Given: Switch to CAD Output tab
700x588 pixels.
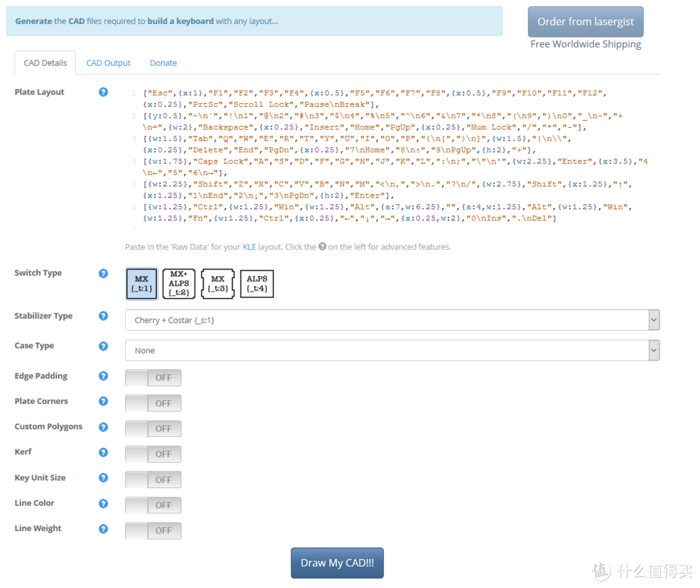Looking at the screenshot, I should click(x=108, y=63).
